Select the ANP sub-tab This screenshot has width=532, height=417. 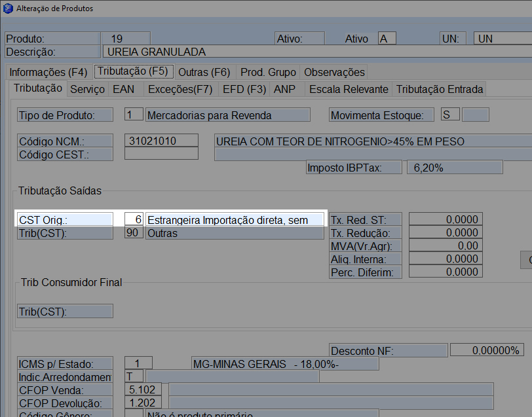tap(284, 89)
